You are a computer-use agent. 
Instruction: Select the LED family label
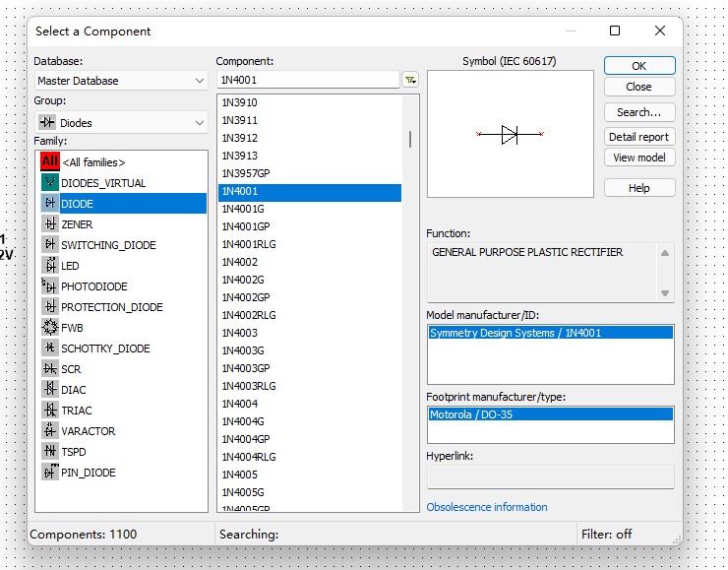click(70, 266)
